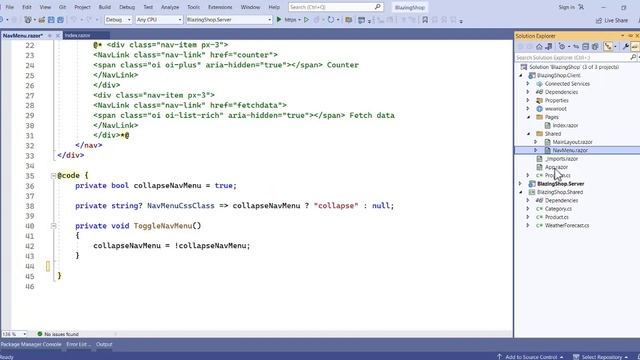Select MainLayout.razor in Solution Explorer

pos(572,142)
